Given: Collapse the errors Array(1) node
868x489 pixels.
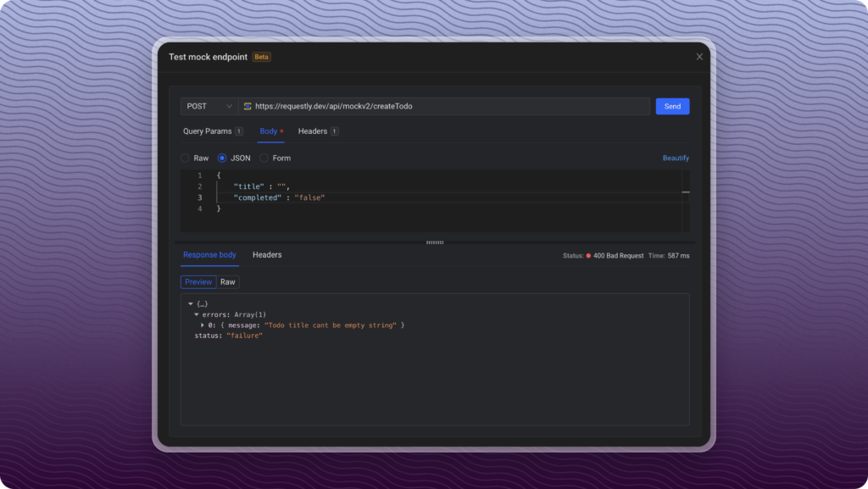Looking at the screenshot, I should 197,314.
